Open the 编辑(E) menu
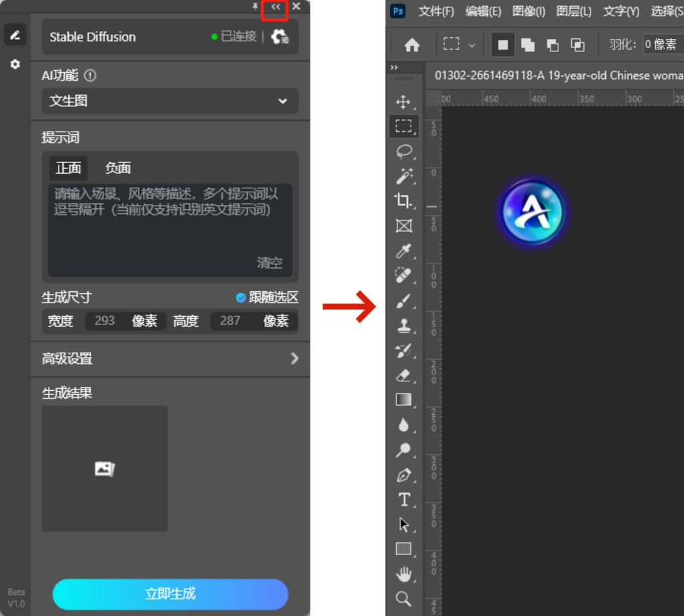This screenshot has width=684, height=616. pos(483,11)
